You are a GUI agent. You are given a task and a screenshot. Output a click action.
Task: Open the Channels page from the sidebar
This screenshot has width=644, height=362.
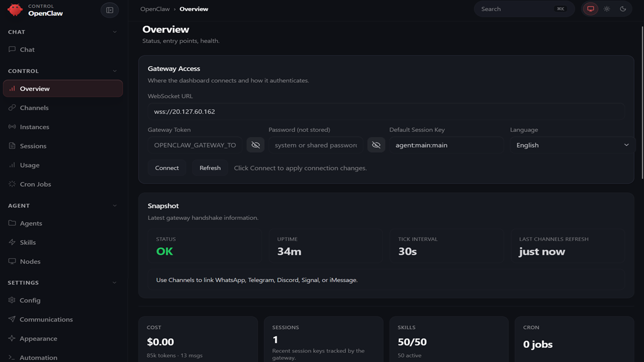[34, 108]
